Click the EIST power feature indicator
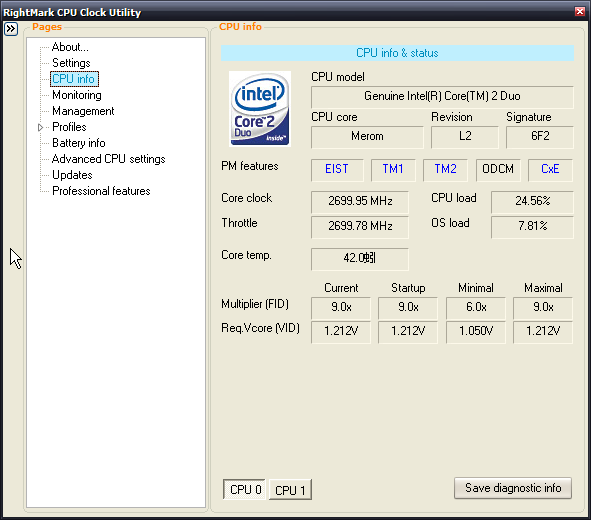 [x=337, y=169]
